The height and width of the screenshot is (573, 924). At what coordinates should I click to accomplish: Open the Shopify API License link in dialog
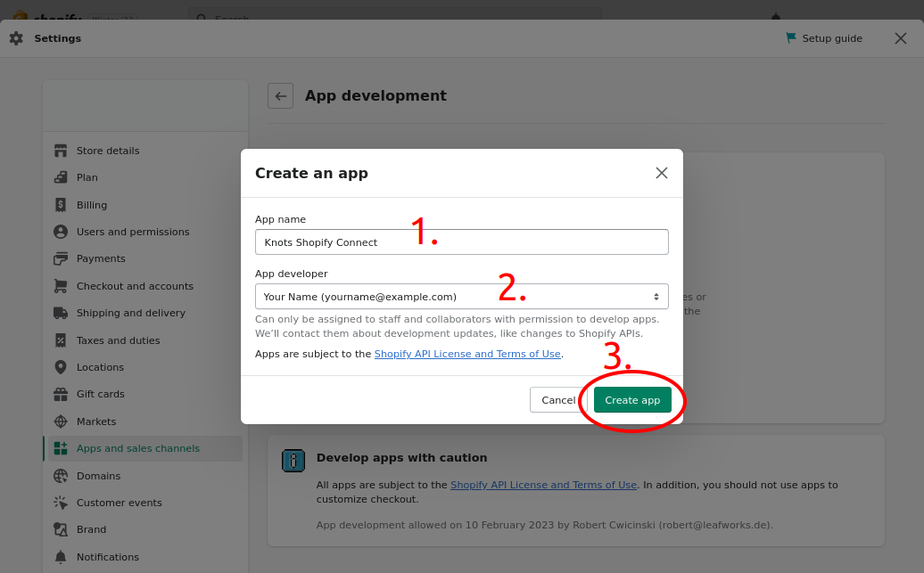coord(467,354)
